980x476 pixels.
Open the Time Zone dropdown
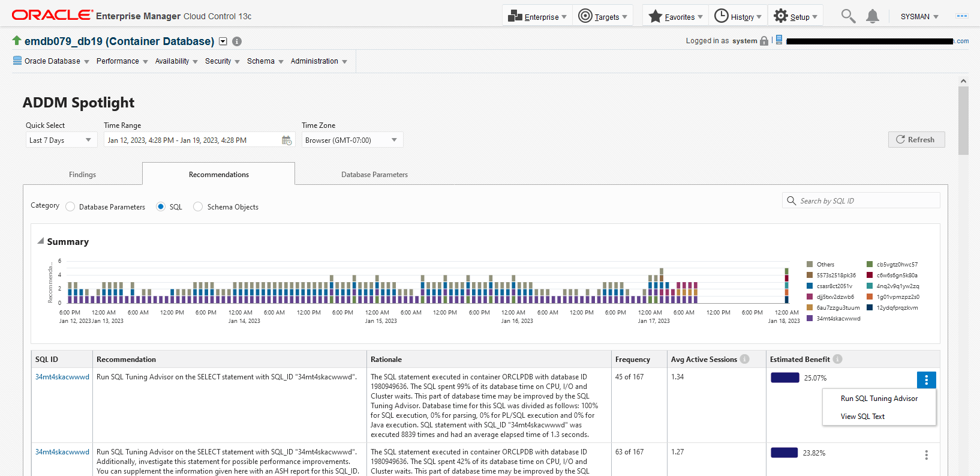(351, 140)
